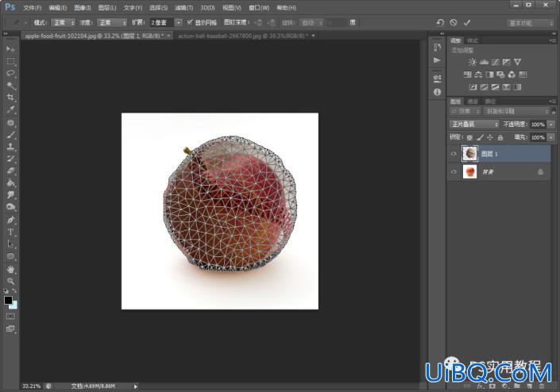
Task: Open the Info panel icon
Action: tap(437, 92)
